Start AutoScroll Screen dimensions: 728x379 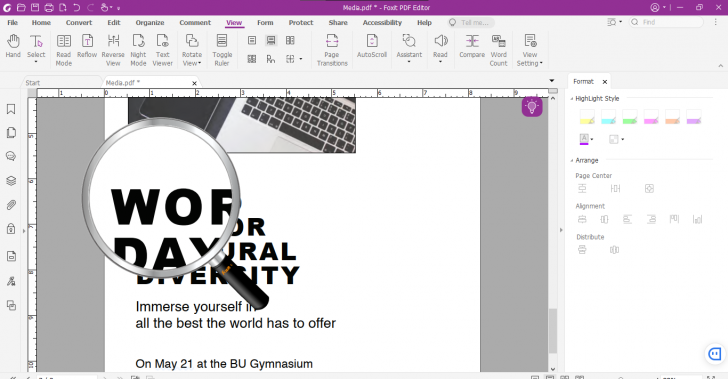pos(372,46)
